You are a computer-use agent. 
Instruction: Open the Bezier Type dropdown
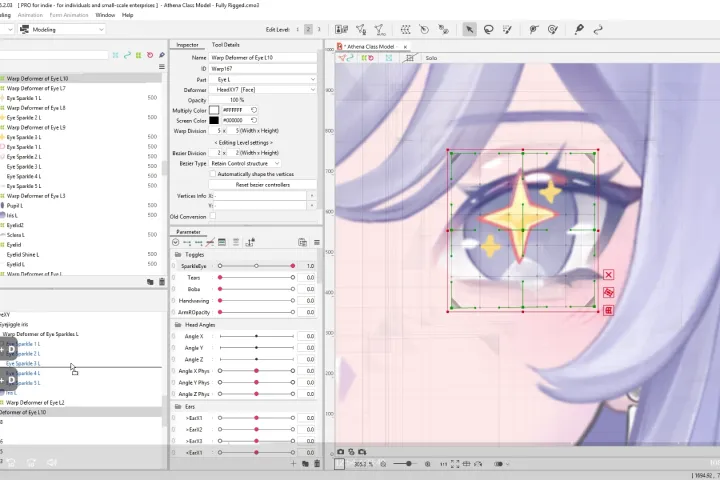pos(245,164)
